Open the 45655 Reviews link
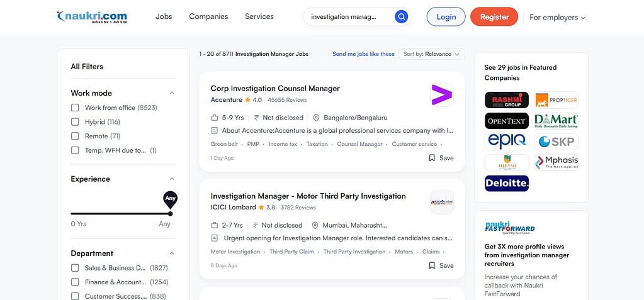This screenshot has height=300, width=644. (x=287, y=100)
